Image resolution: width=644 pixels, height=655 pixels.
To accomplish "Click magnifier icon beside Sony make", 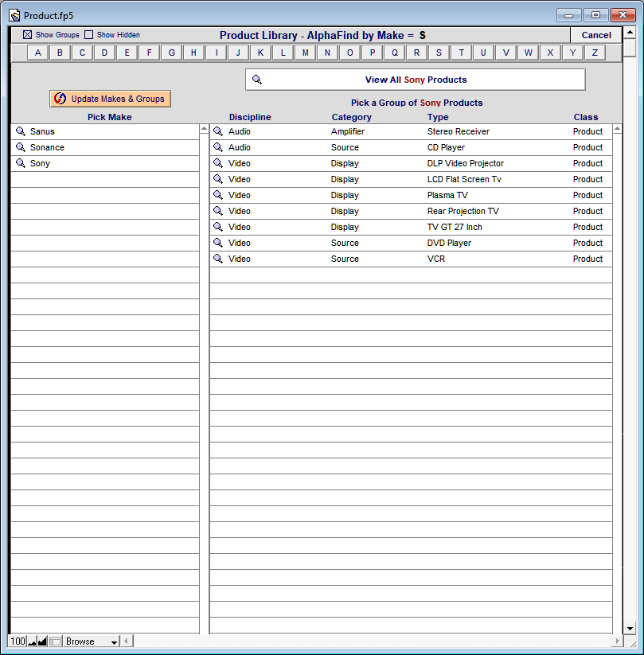I will (x=21, y=163).
